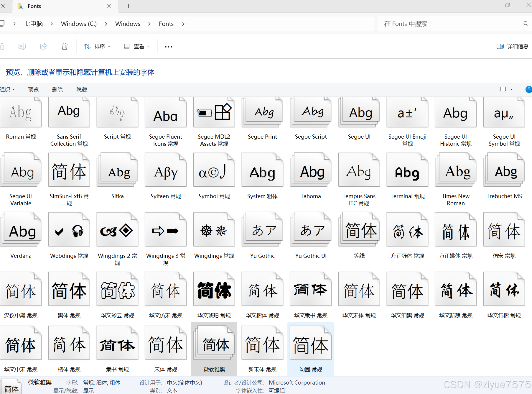Click the System 粗体 label

(x=262, y=196)
